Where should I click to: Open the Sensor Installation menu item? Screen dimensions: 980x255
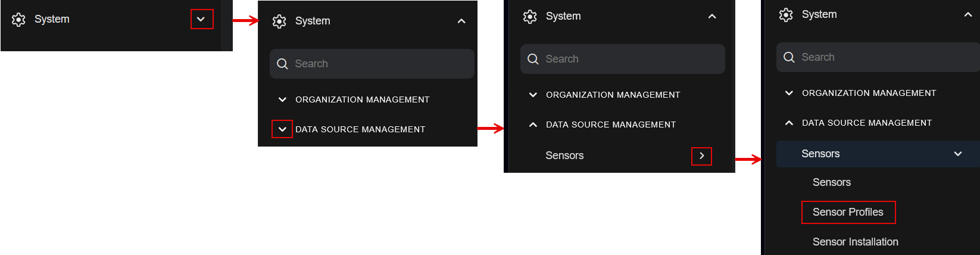[855, 242]
